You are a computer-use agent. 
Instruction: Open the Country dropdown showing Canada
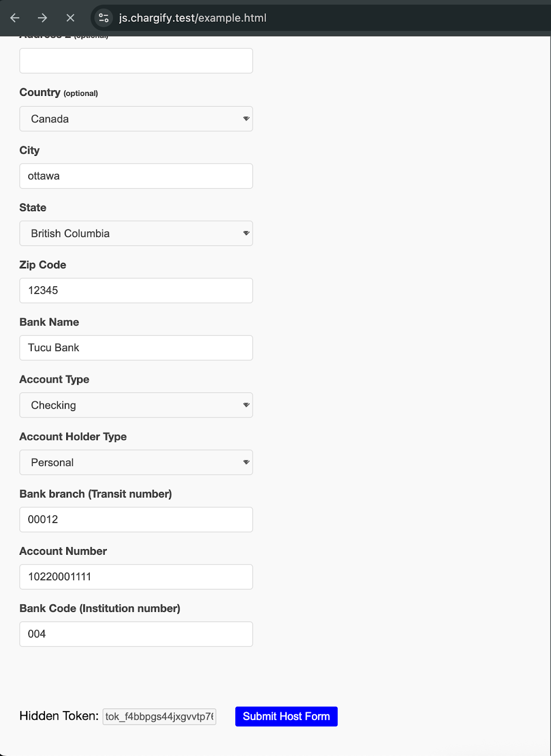136,119
